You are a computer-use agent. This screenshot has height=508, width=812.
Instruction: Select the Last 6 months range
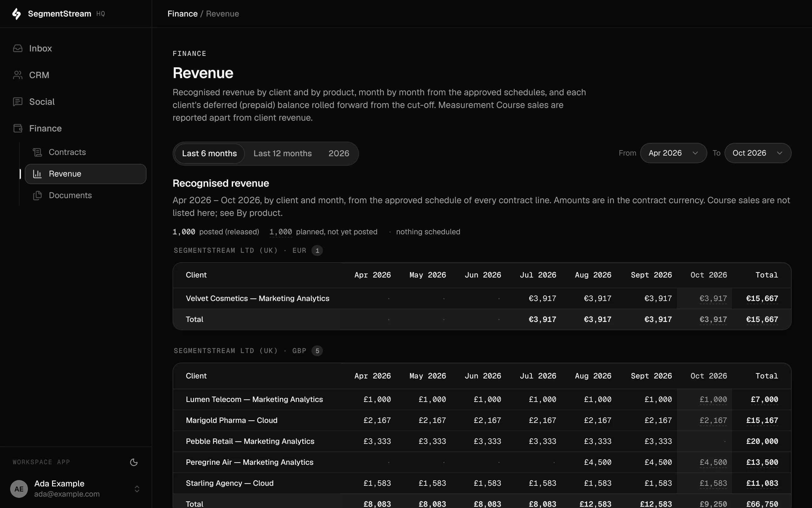click(x=209, y=154)
